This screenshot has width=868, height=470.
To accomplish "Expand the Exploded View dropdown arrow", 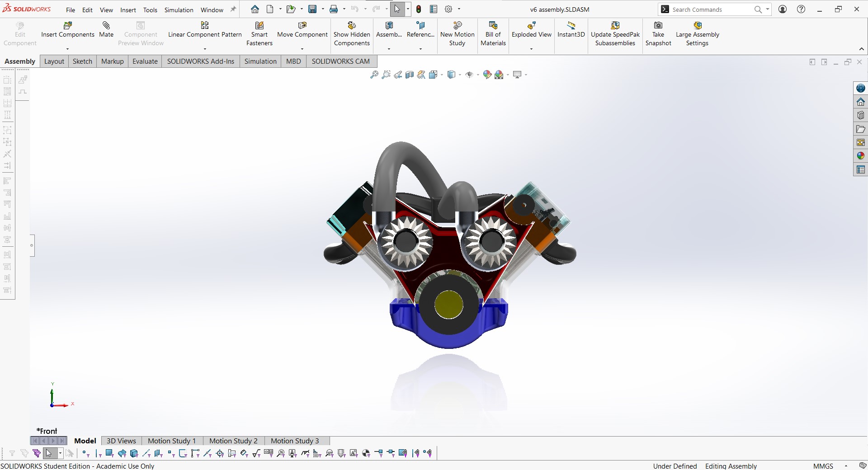I will (x=531, y=49).
